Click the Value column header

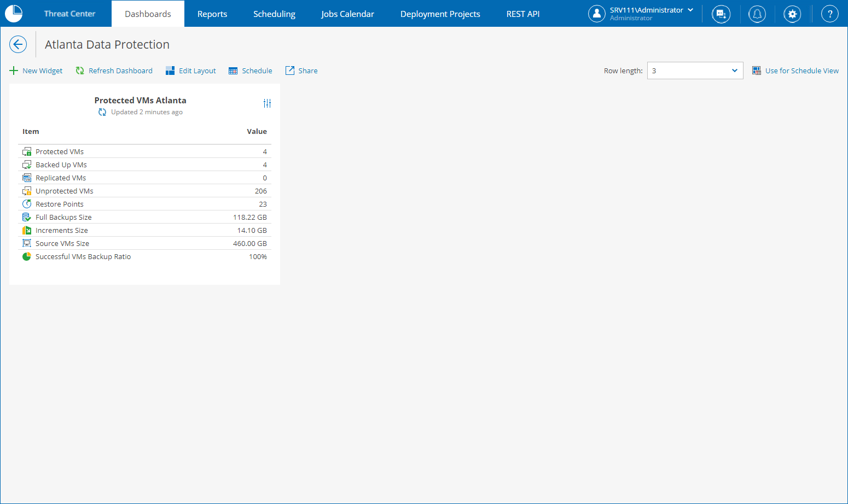257,132
